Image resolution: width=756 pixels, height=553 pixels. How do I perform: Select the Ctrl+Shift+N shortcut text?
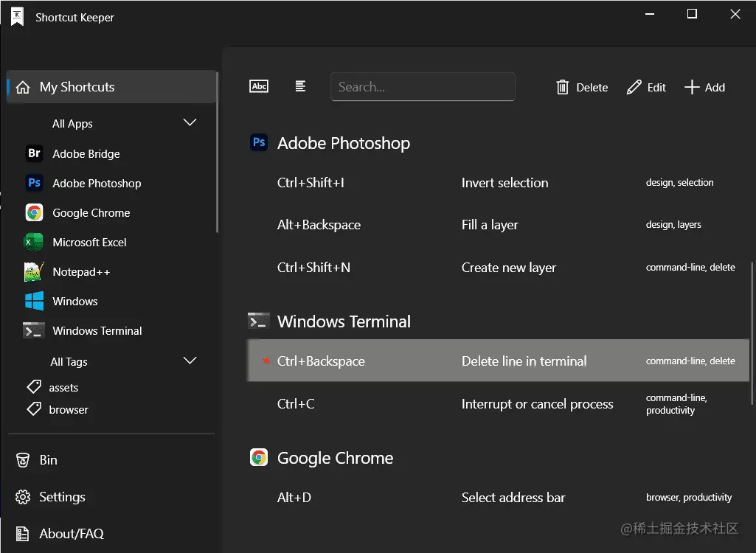[x=313, y=267]
